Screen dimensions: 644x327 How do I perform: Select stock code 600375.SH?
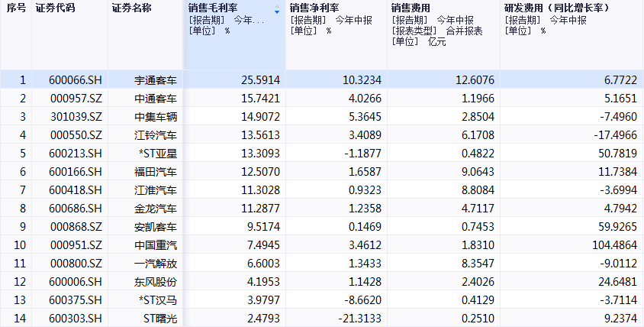(x=75, y=299)
